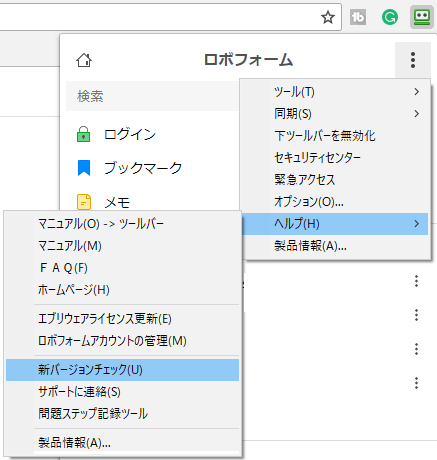Open 製品情報(A)... in help submenu
Viewport: 437px width, 460px height.
(123, 443)
